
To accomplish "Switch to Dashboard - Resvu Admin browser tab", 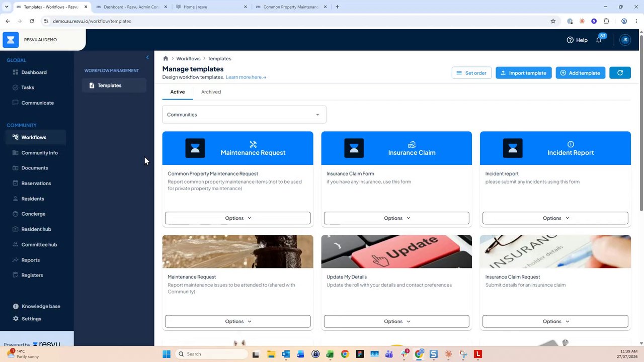I will [x=131, y=7].
